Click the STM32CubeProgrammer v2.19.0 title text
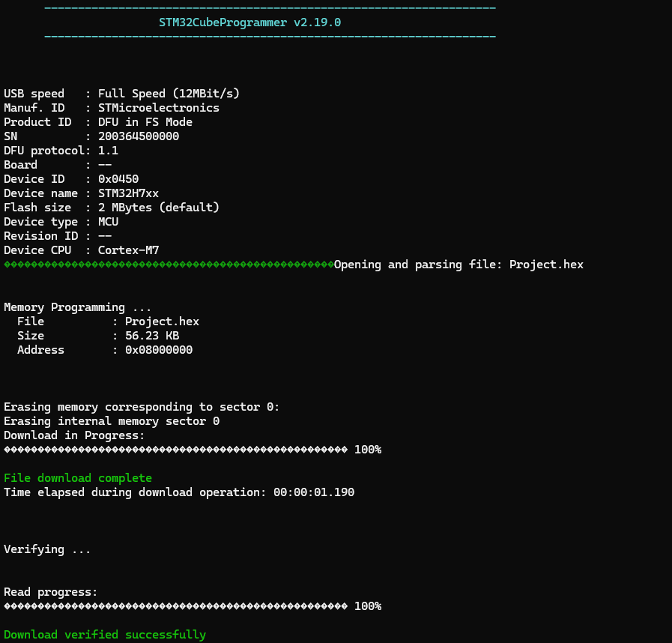Viewport: 672px width, 643px height. (x=250, y=22)
